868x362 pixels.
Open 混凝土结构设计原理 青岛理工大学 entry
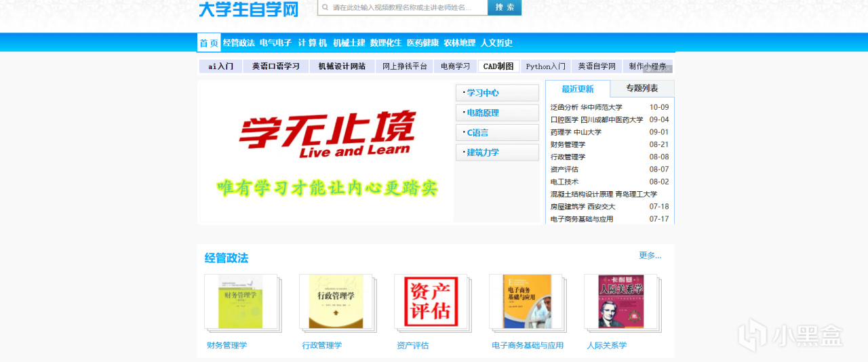tap(604, 194)
